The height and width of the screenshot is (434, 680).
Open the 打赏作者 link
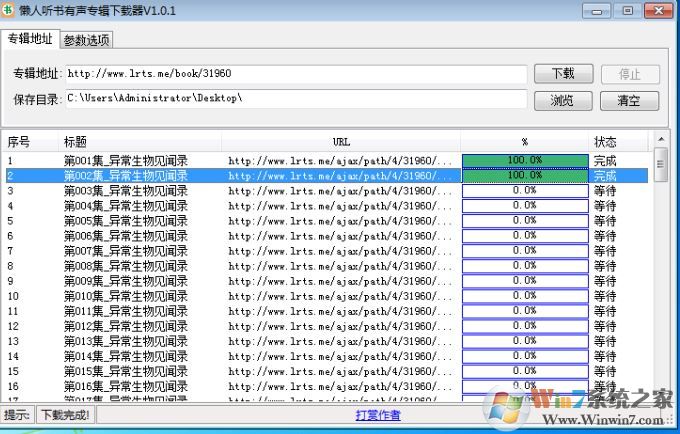pyautogui.click(x=377, y=415)
